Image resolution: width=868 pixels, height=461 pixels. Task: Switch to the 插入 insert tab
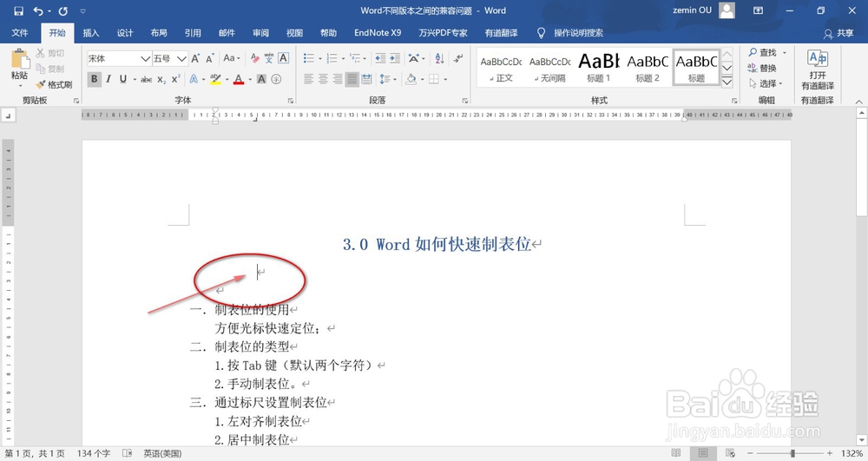(91, 33)
